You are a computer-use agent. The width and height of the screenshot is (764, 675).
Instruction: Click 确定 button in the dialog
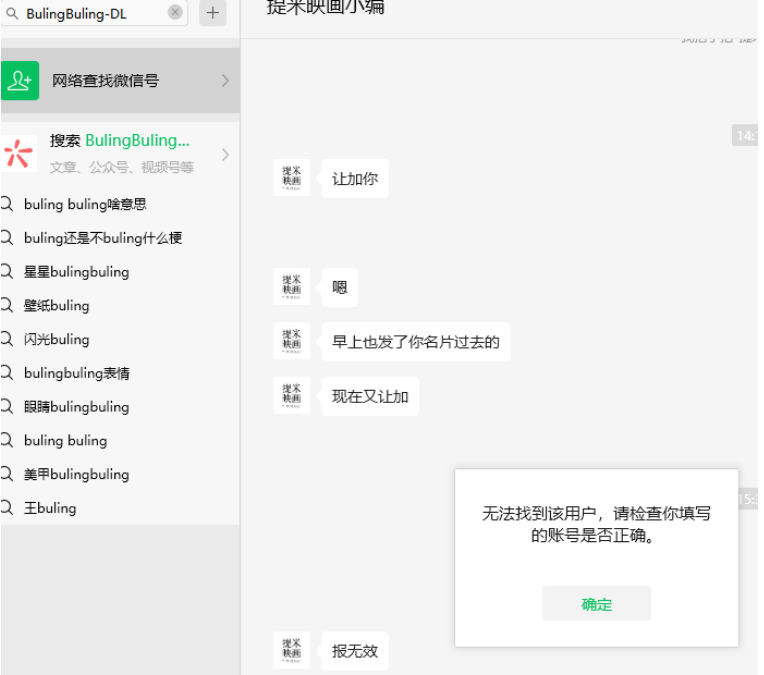pyautogui.click(x=596, y=603)
